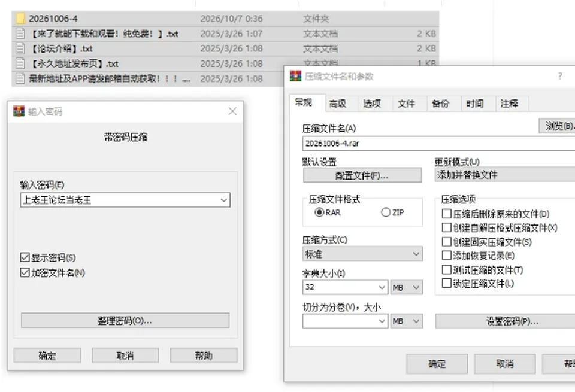
Task: Enable 测试压缩的文件(T)
Action: 447,270
